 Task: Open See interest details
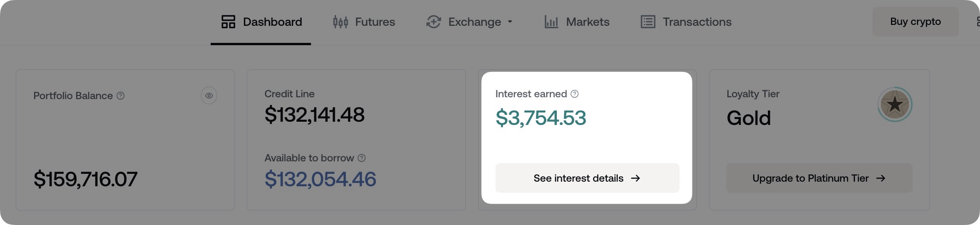587,178
